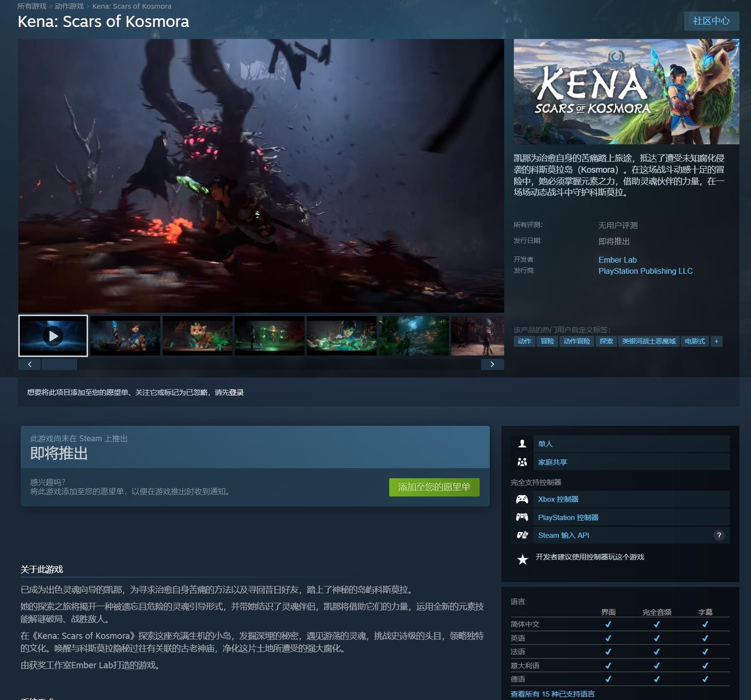The height and width of the screenshot is (700, 751).
Task: Open the Steam Input API help question mark
Action: coord(719,535)
